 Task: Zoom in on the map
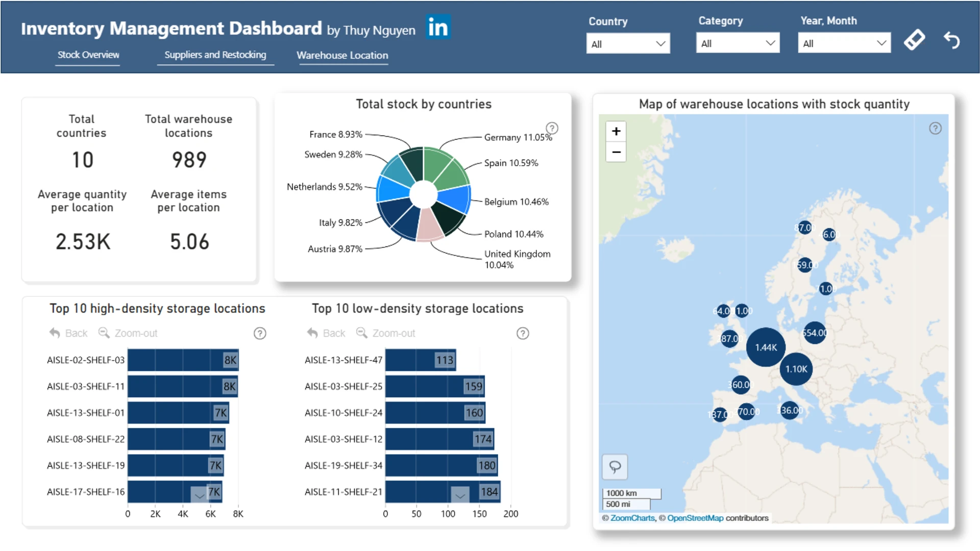616,132
